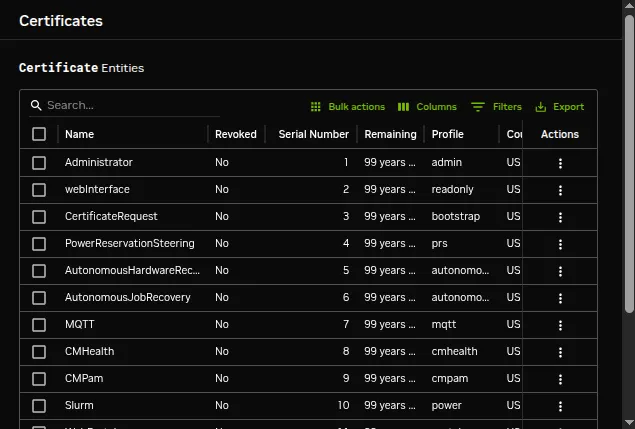Open the Columns chooser
The width and height of the screenshot is (635, 429).
tap(427, 107)
